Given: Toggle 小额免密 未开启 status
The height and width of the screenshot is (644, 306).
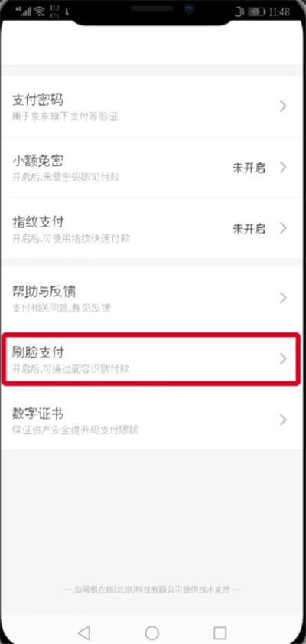Looking at the screenshot, I should [249, 168].
